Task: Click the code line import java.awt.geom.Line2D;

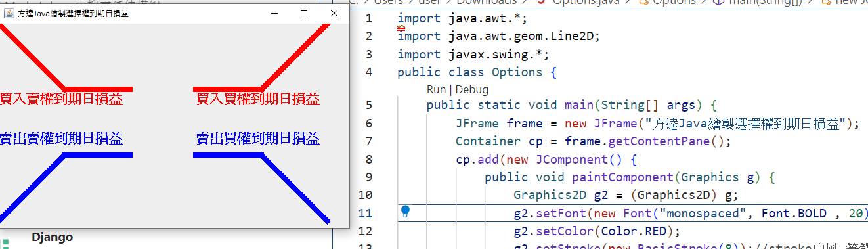Action: point(499,36)
